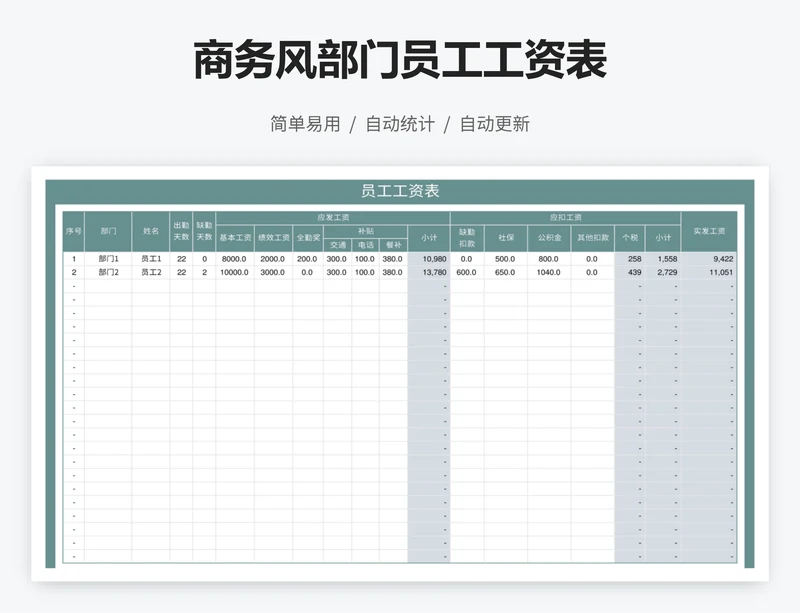Image resolution: width=800 pixels, height=613 pixels.
Task: Select the '全勤奖' column header
Action: [x=308, y=238]
